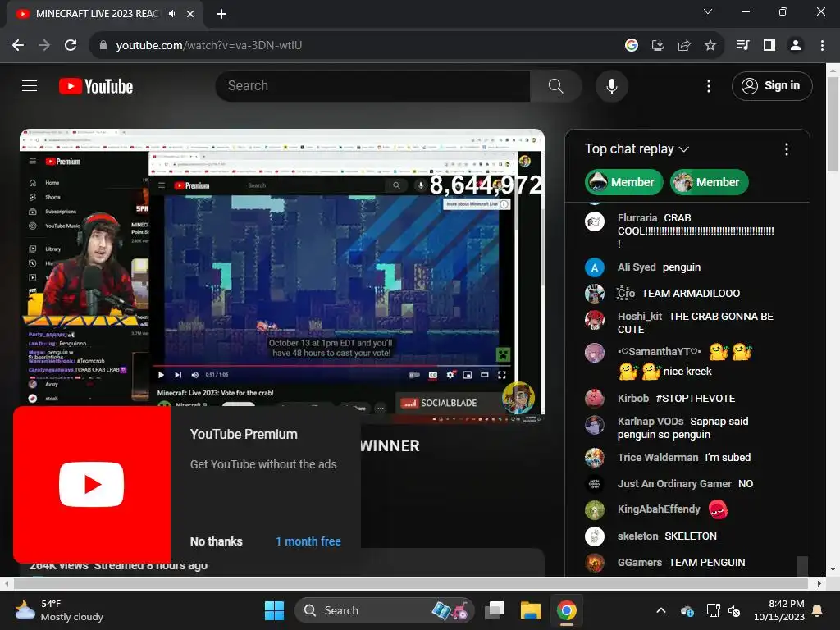Click the Hoshi_kit chat message
The image size is (840, 630).
[x=695, y=322]
